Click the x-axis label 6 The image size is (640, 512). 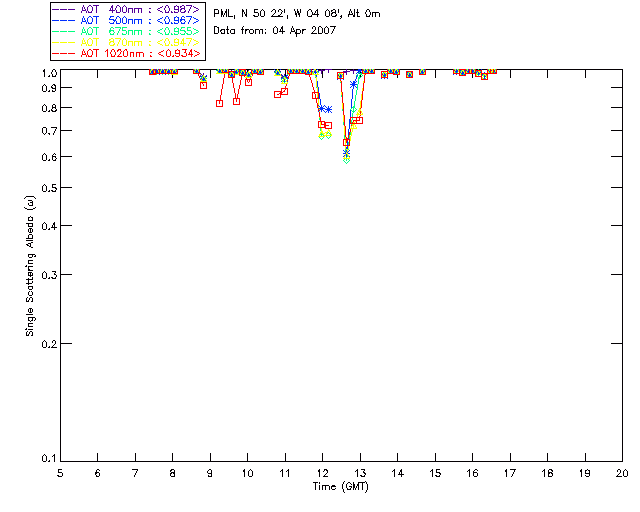98,473
